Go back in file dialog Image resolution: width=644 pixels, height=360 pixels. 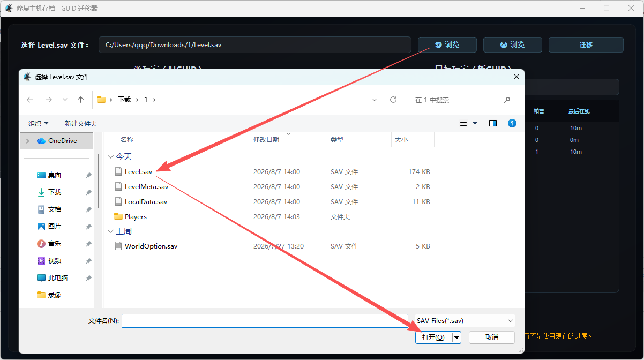(30, 100)
